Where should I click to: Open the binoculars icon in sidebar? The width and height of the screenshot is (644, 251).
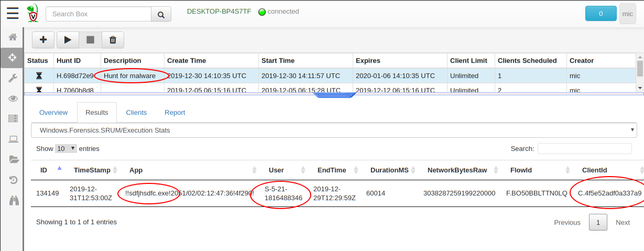pyautogui.click(x=13, y=200)
